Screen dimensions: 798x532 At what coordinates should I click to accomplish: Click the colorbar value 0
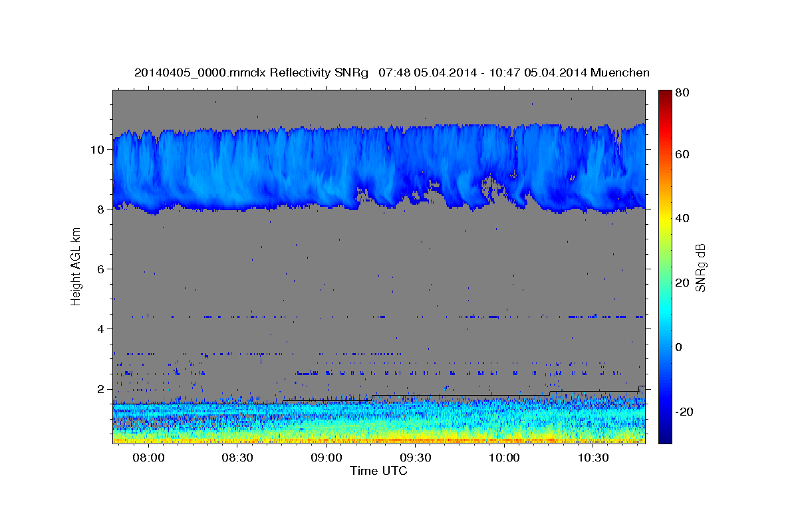coord(678,347)
